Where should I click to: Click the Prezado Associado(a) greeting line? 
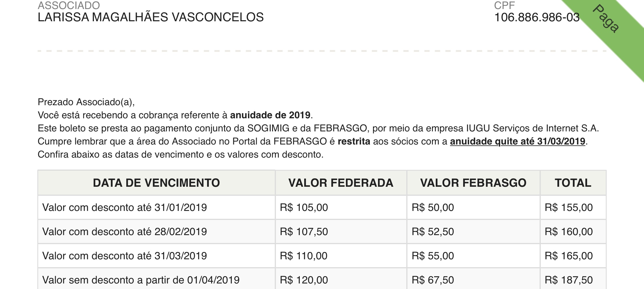point(86,102)
